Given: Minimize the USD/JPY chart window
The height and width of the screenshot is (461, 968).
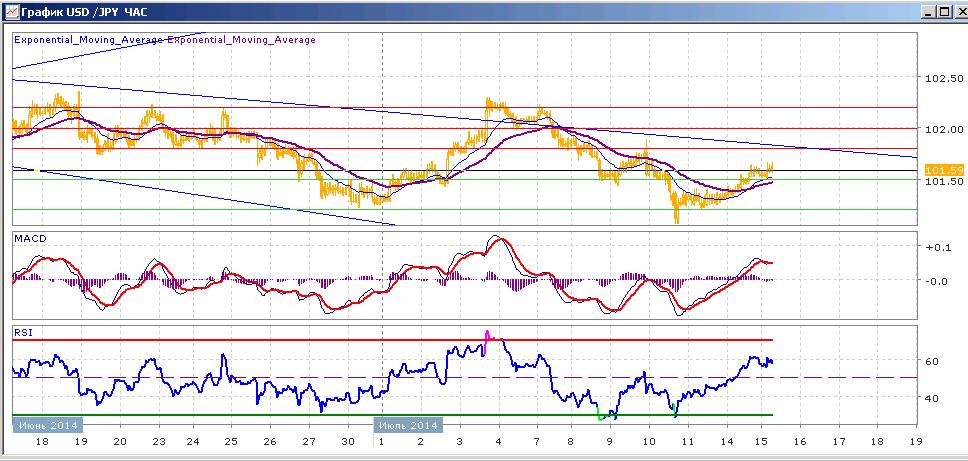Looking at the screenshot, I should coord(929,11).
